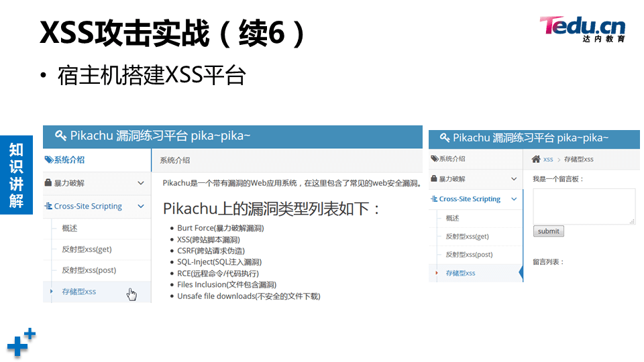
Task: Select 反射型xss(get) in right sidebar
Action: [x=468, y=237]
